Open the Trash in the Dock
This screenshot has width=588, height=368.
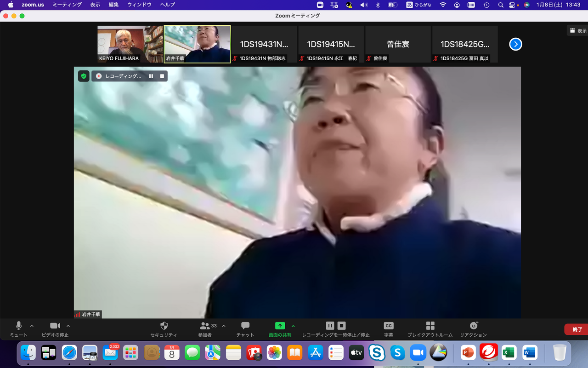[560, 353]
